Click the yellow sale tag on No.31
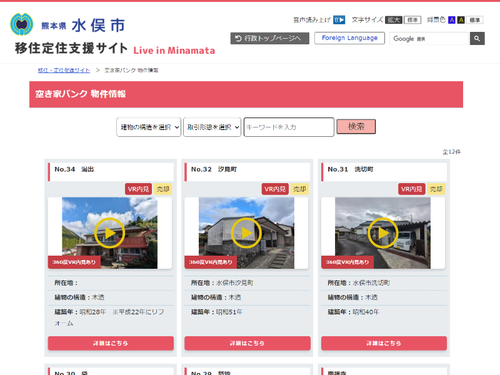Image resolution: width=500 pixels, height=375 pixels. click(x=436, y=189)
